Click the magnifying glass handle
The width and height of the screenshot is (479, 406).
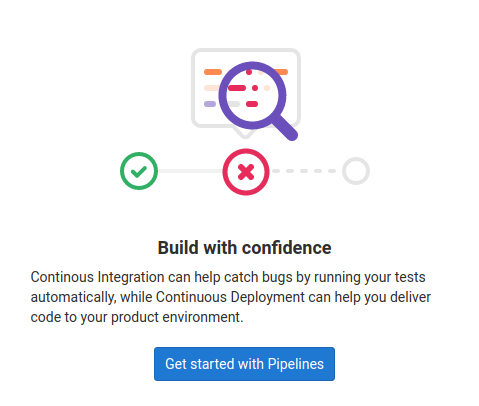286,128
